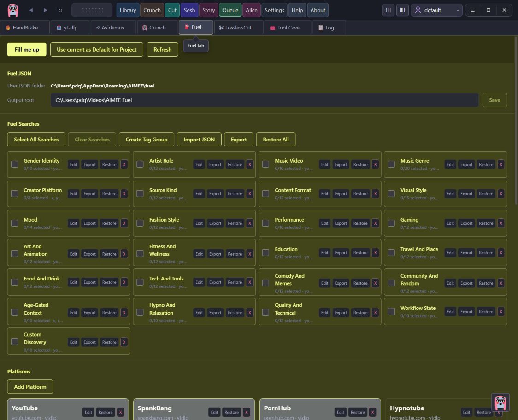Edit the Content Format search
Image resolution: width=518 pixels, height=420 pixels.
click(325, 194)
